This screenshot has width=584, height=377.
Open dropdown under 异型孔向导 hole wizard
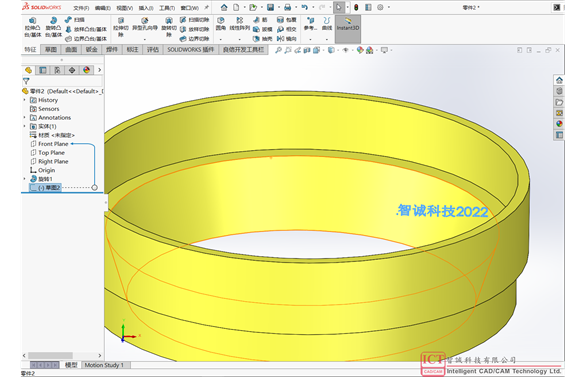tap(145, 39)
